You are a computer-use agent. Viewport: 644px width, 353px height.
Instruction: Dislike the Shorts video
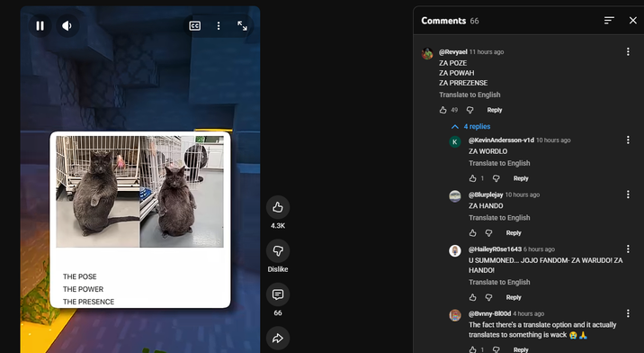[278, 251]
